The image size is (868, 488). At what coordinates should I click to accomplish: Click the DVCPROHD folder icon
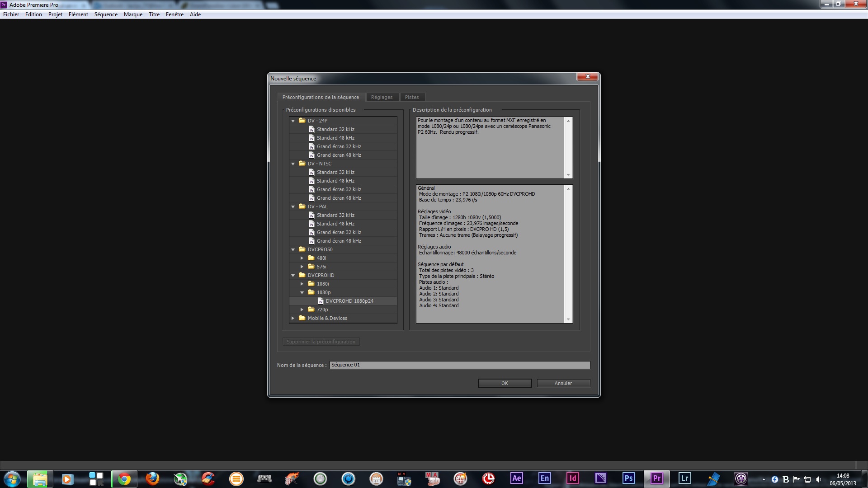302,275
